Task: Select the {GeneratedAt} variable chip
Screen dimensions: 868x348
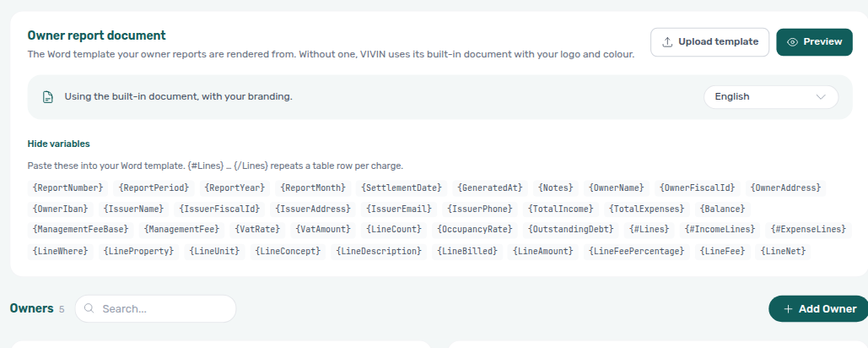Action: (x=490, y=188)
